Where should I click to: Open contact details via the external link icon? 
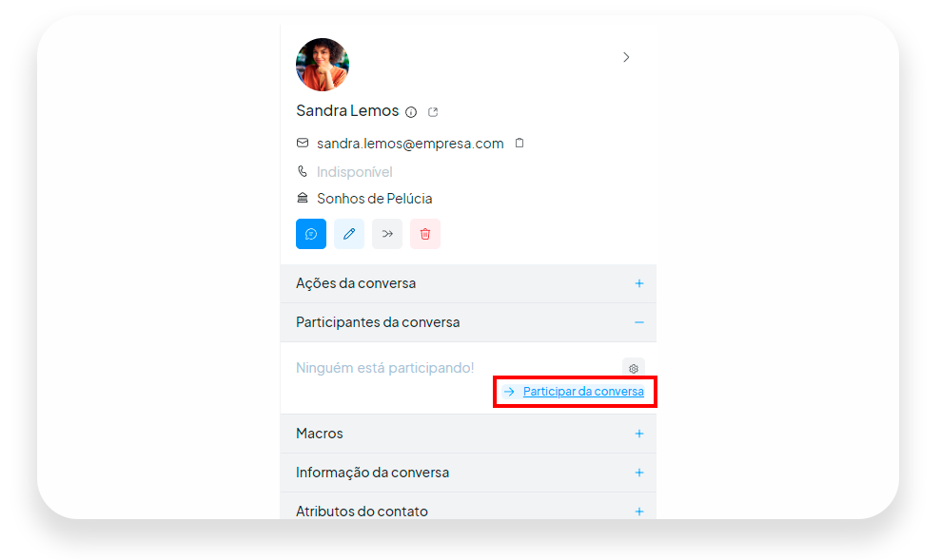click(x=433, y=112)
